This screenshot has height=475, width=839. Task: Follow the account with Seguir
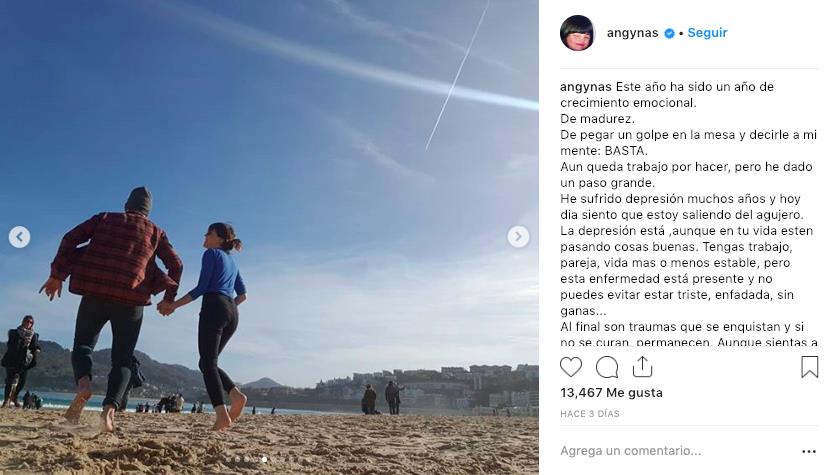pos(707,33)
